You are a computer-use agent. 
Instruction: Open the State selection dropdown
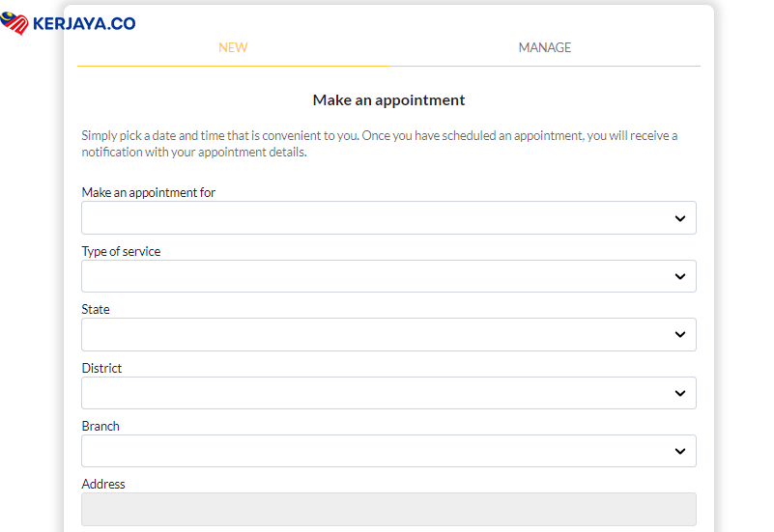[x=377, y=335]
